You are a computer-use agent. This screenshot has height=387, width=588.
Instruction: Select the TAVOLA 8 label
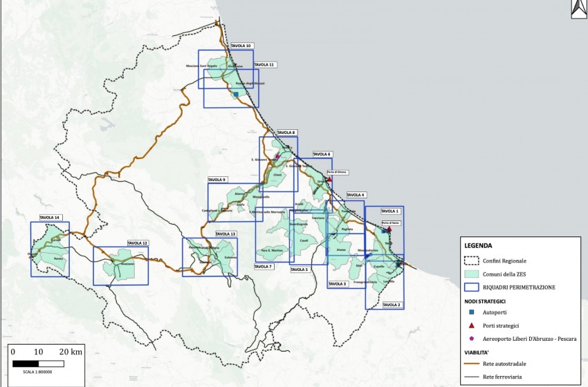coord(286,133)
